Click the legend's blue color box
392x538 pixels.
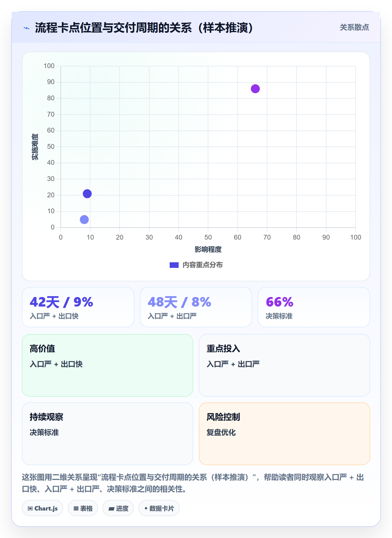(x=174, y=265)
